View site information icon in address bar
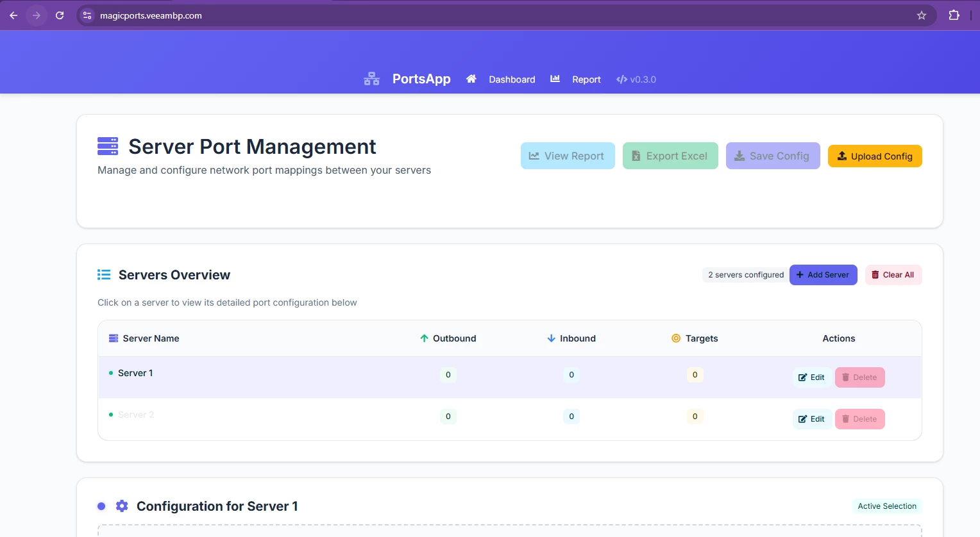The height and width of the screenshot is (537, 980). point(87,15)
